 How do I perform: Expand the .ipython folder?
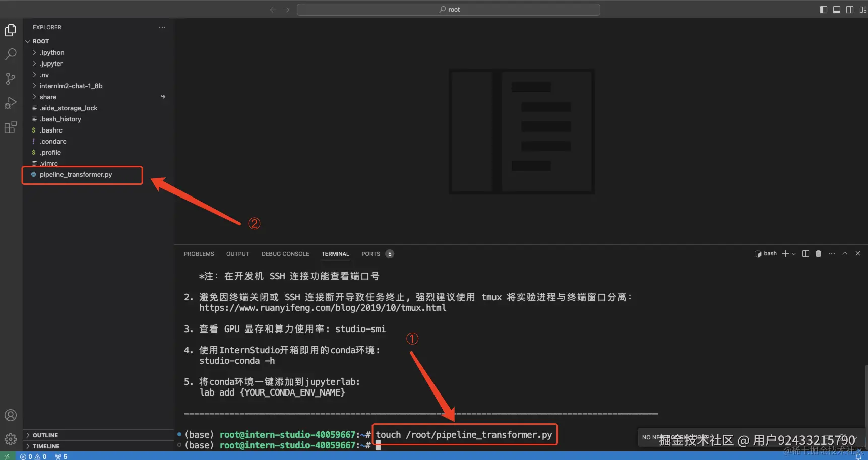pos(99,52)
